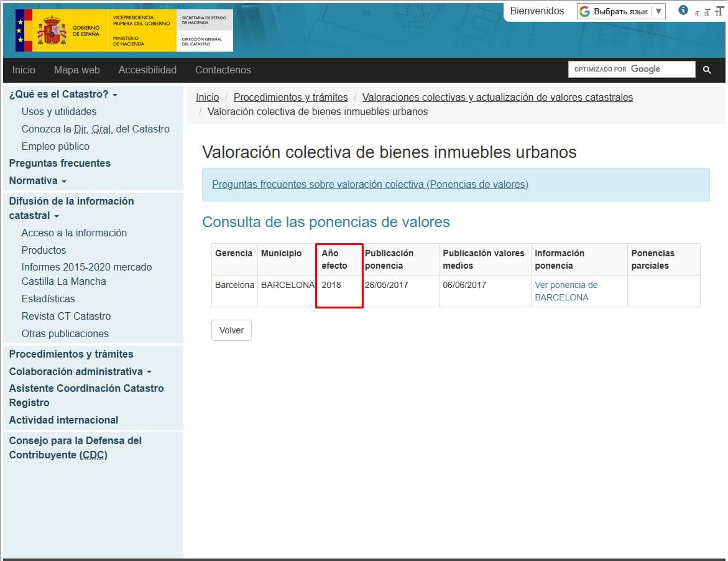
Task: Select the largest text size icon
Action: click(x=719, y=11)
